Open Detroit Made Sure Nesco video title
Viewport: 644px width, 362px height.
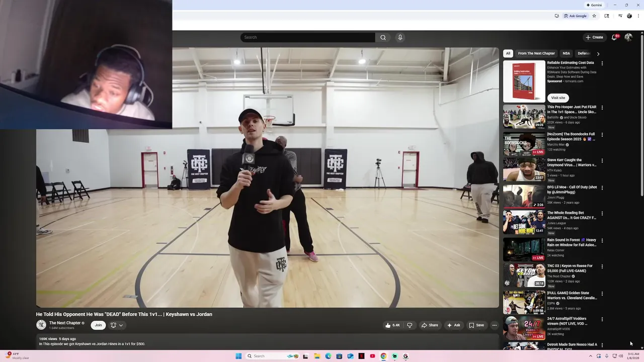click(572, 346)
